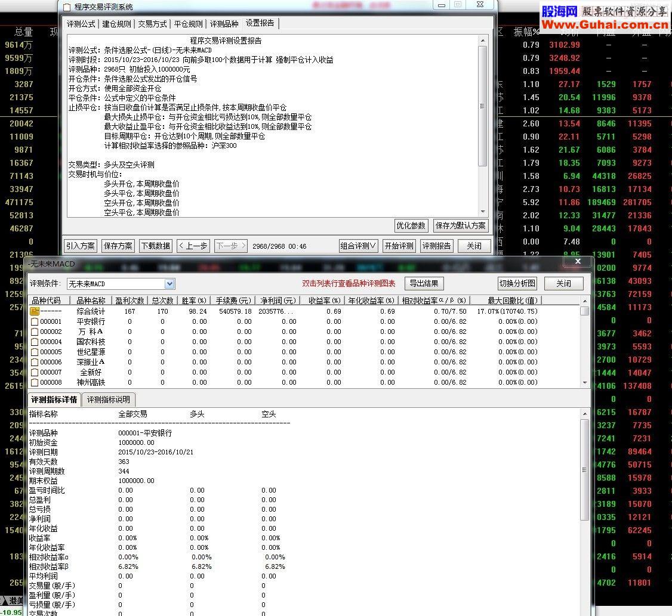Viewport: 672px width, 616px height.
Task: Click the icon beside 000008 神州高铁
Action: click(35, 382)
